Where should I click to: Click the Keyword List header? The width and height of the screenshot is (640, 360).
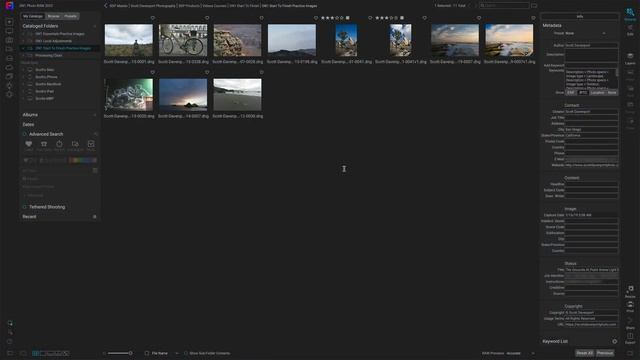coord(555,341)
